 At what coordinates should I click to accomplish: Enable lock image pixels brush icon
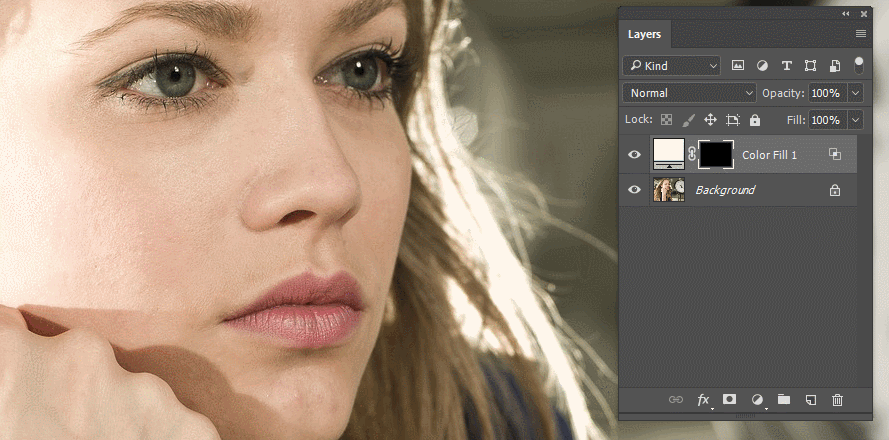tap(688, 120)
